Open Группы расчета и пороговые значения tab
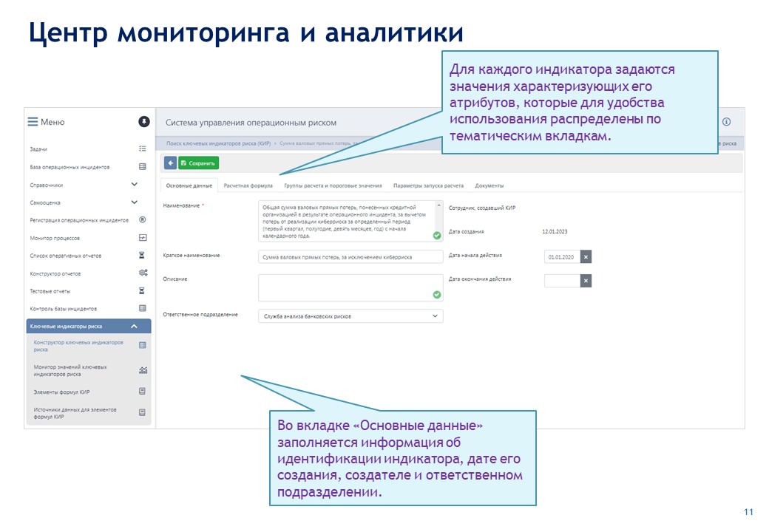Screen dimensions: 769x532 pos(333,185)
